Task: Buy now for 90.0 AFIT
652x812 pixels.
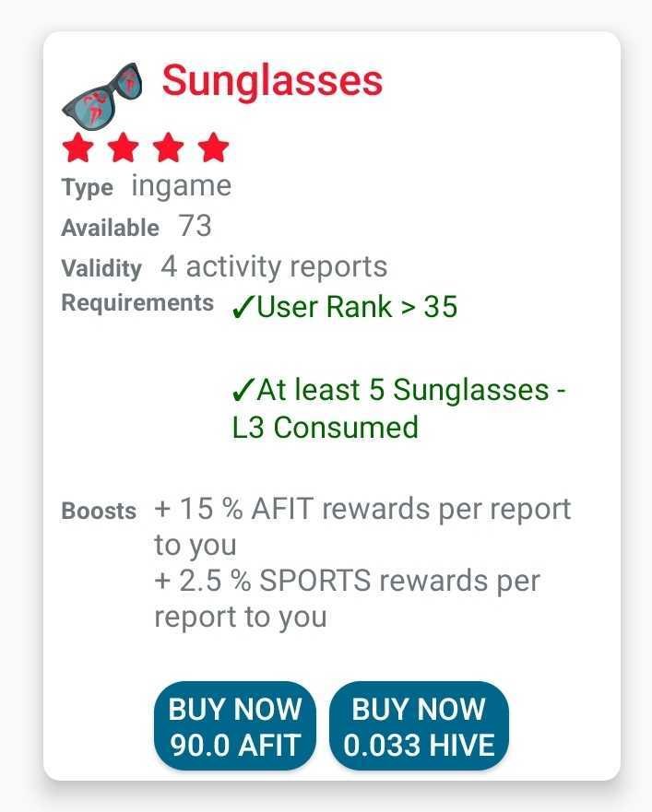Action: point(235,726)
